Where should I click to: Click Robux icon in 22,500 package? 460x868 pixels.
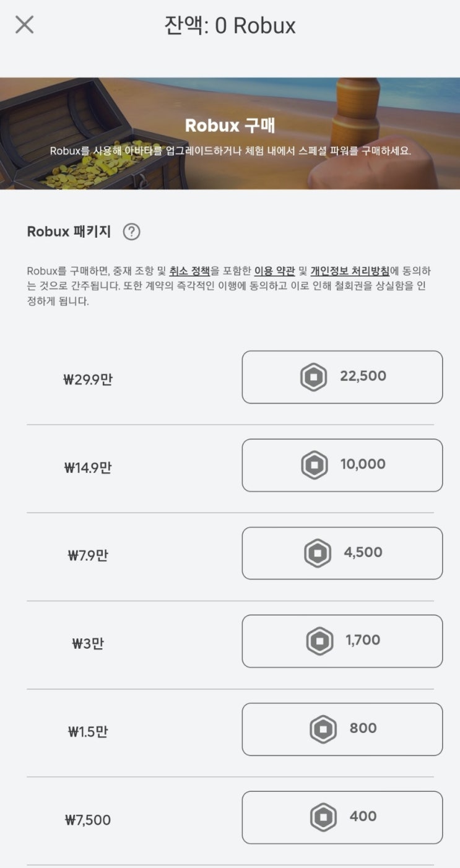pos(313,377)
